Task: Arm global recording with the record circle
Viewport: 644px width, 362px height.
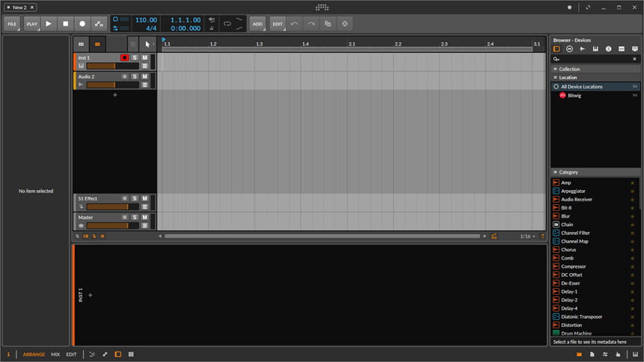Action: 82,24
